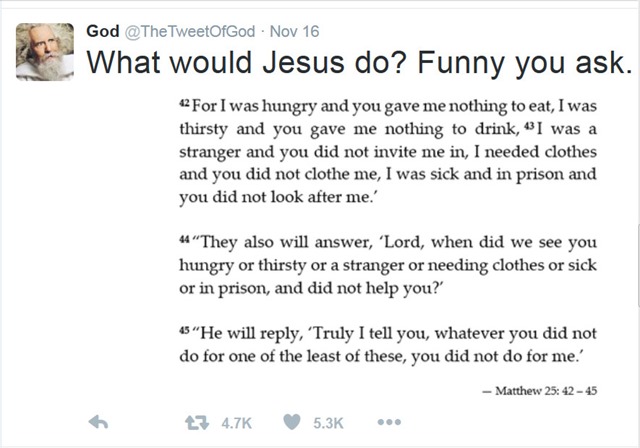Click the 4.7K retweet count
The image size is (640, 448).
pos(237,423)
